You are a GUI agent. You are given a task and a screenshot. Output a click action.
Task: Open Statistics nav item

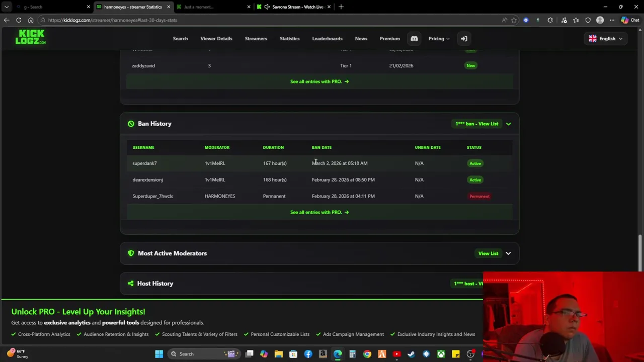tap(289, 39)
